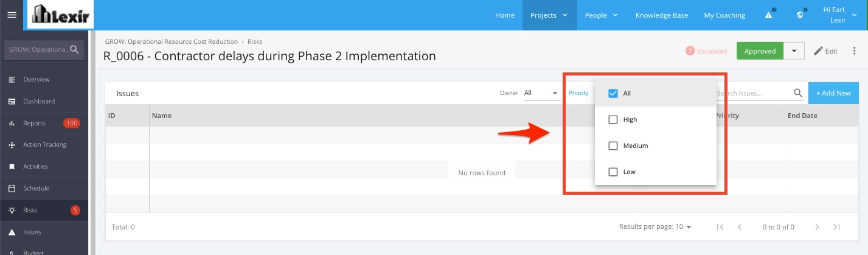Click the Schedule calendar icon
Image resolution: width=868 pixels, height=255 pixels.
[x=12, y=188]
